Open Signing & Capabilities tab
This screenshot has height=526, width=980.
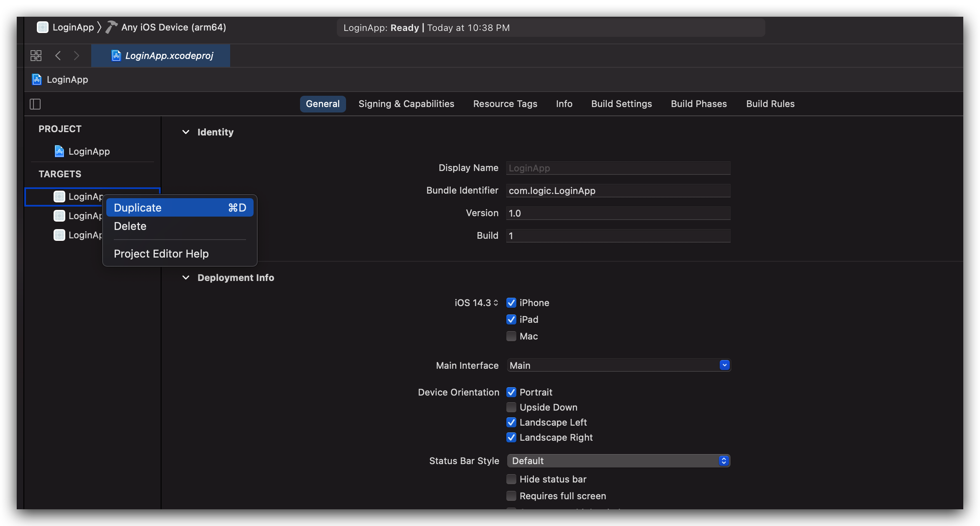click(x=406, y=104)
